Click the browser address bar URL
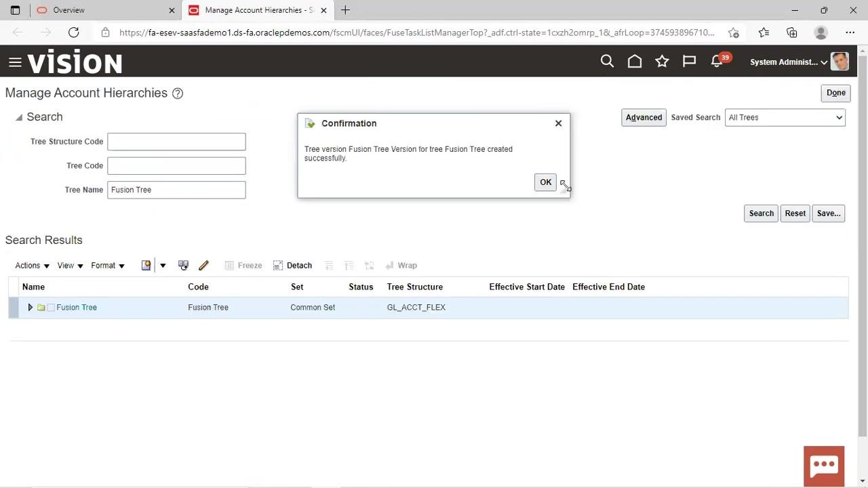 coord(416,32)
